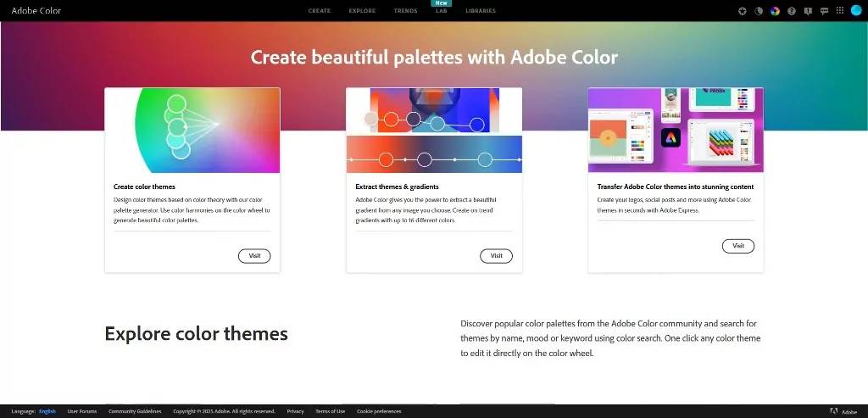Screen dimensions: 868x418
Task: Open the Explore tab in top navigation
Action: click(362, 11)
